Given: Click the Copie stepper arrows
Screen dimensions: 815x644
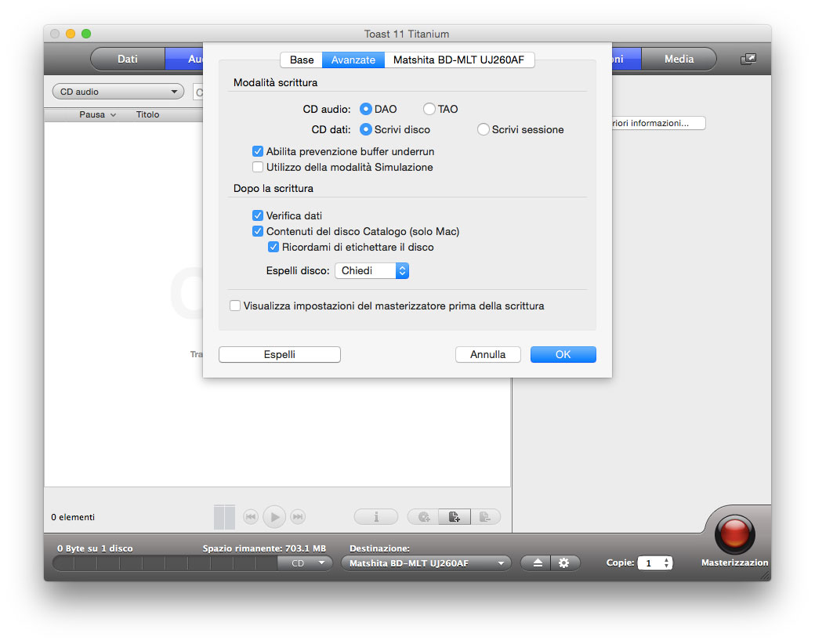Looking at the screenshot, I should pos(666,563).
